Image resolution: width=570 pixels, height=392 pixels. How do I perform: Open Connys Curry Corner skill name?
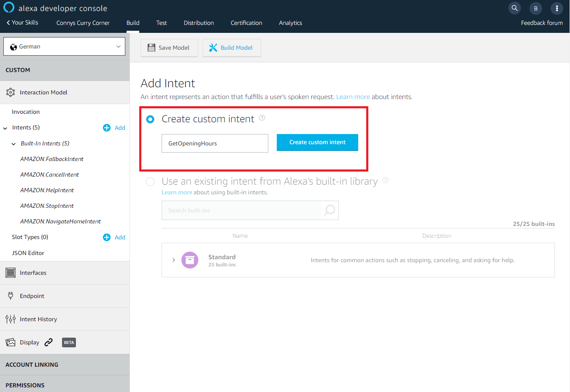click(x=83, y=23)
